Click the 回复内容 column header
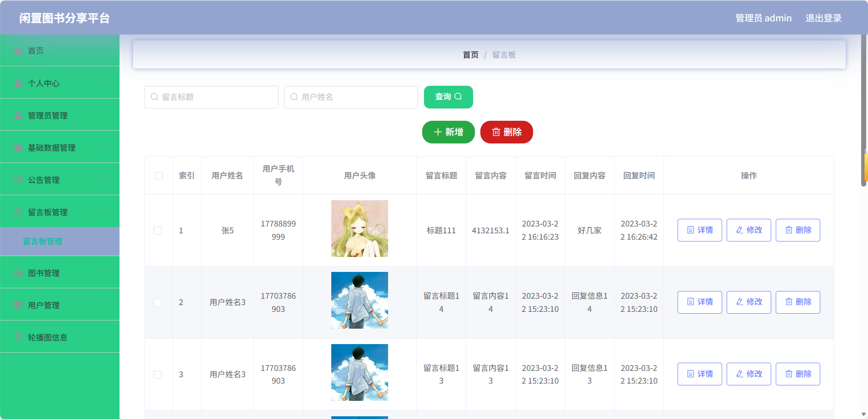The height and width of the screenshot is (419, 868). 589,176
